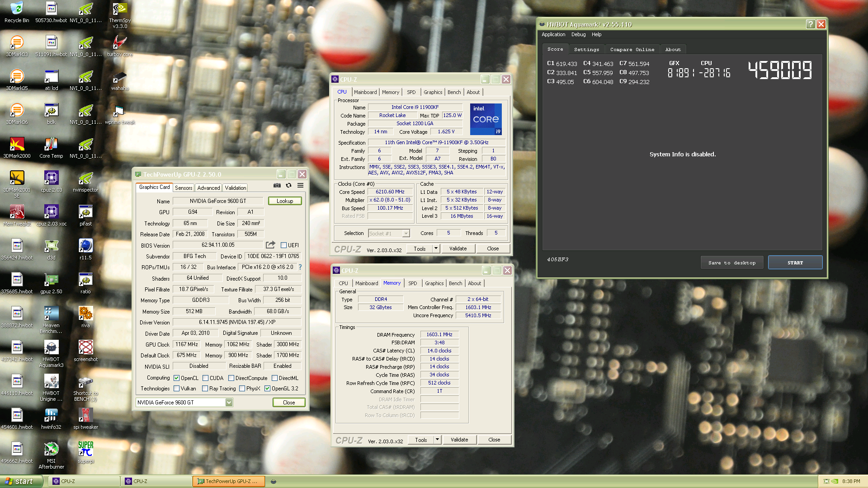
Task: Click the START button in Aquamark
Action: pyautogui.click(x=795, y=263)
